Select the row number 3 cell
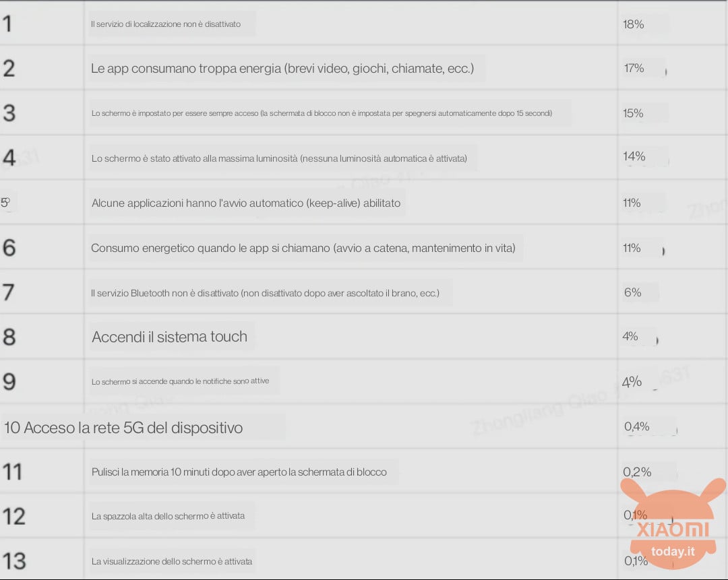The image size is (728, 580). [x=9, y=113]
